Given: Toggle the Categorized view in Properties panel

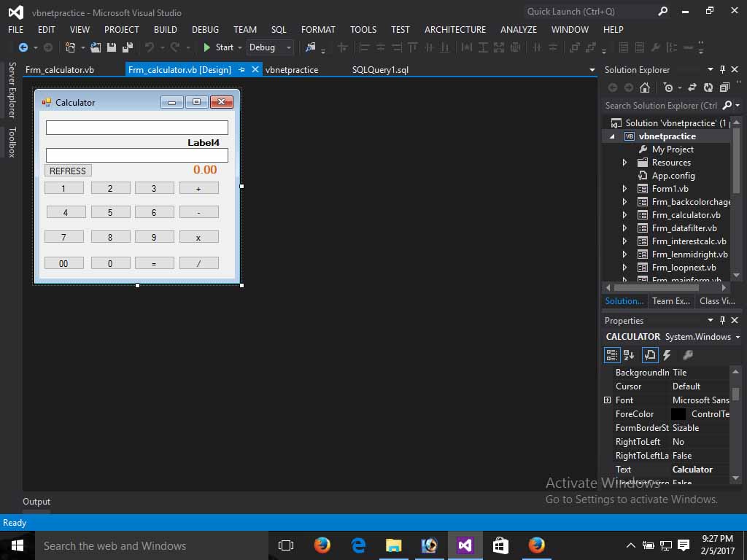Looking at the screenshot, I should (612, 355).
